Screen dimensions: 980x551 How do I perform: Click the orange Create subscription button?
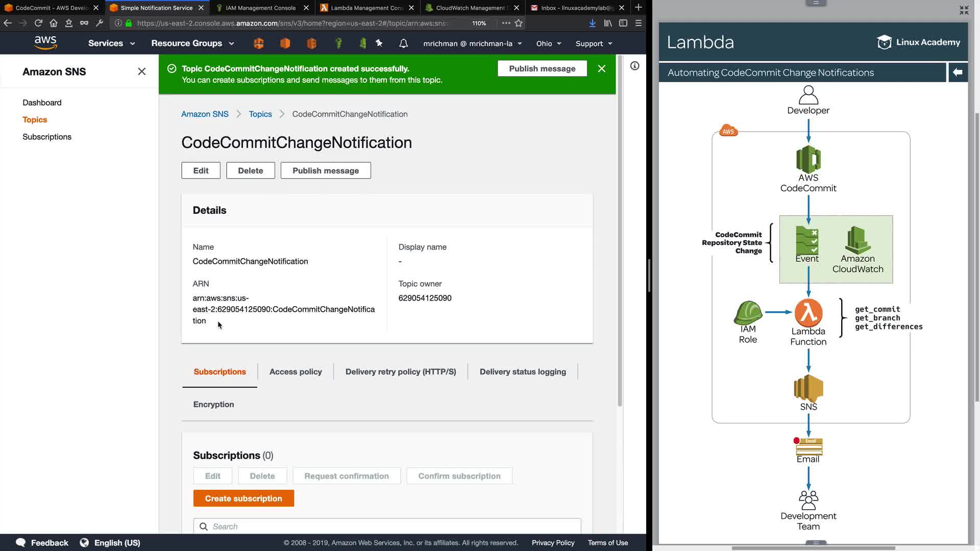(243, 498)
